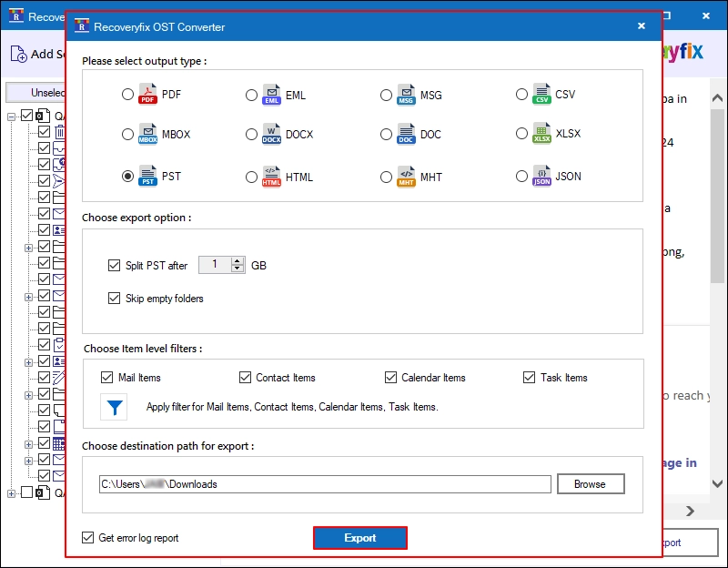
Task: Click the right chevron below preview pane
Action: click(x=691, y=511)
